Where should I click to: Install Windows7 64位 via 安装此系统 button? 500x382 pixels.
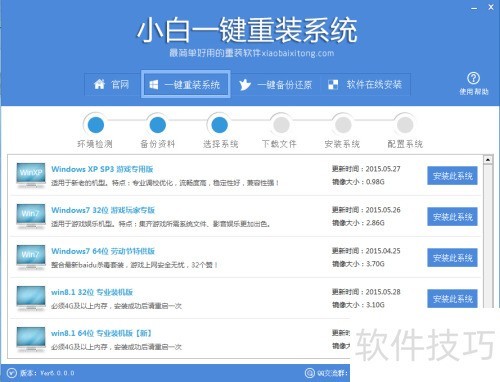[x=452, y=258]
